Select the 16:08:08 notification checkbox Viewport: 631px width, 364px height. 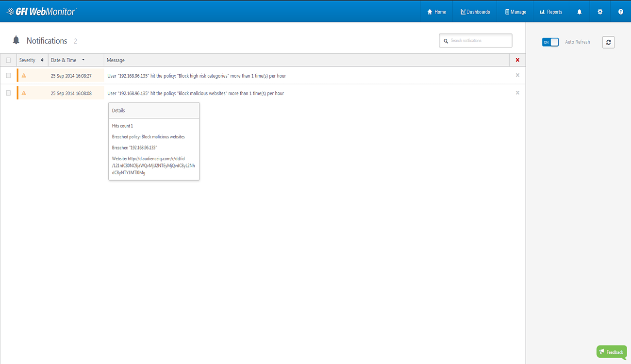tap(8, 93)
